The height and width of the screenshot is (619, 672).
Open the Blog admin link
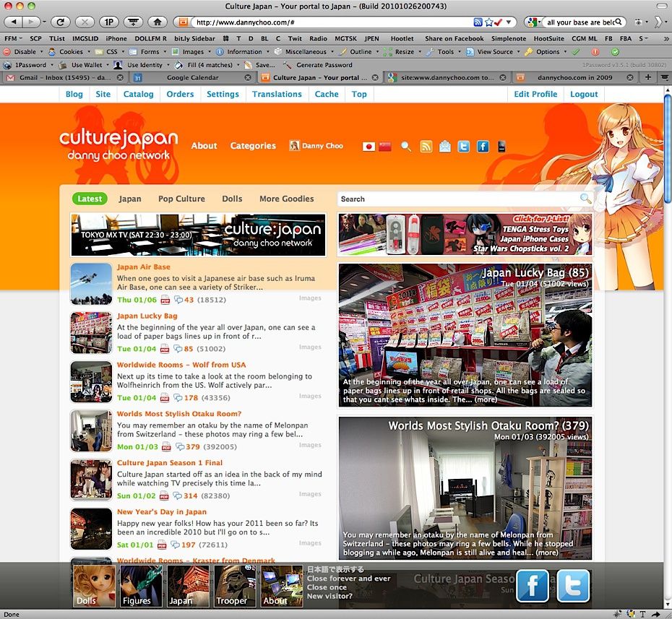[x=74, y=94]
